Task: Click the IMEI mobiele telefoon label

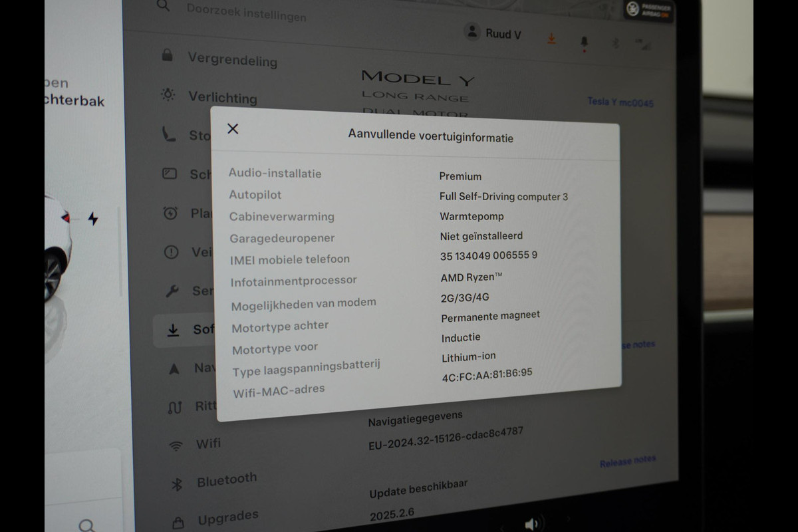Action: (x=290, y=259)
